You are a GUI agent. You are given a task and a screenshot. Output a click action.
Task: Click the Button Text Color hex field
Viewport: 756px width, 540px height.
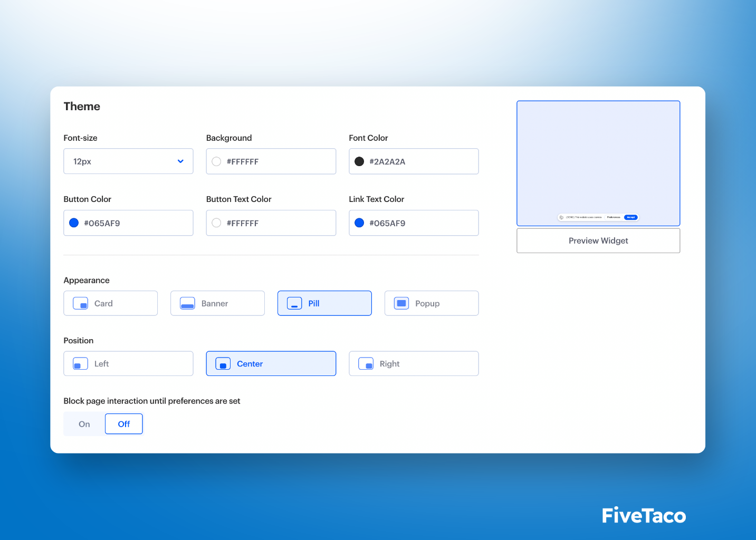(x=271, y=223)
